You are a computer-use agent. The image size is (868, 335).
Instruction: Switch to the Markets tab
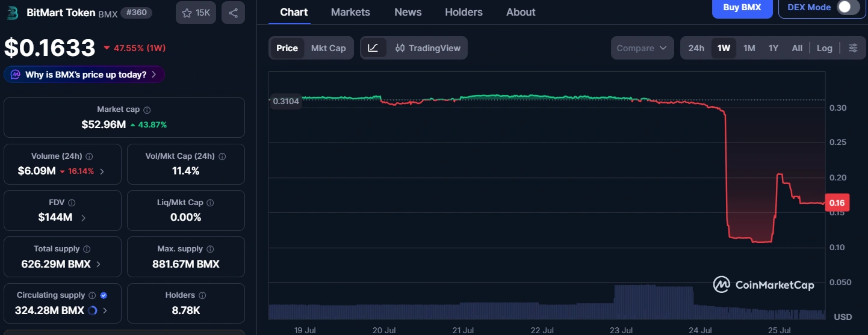pos(350,12)
